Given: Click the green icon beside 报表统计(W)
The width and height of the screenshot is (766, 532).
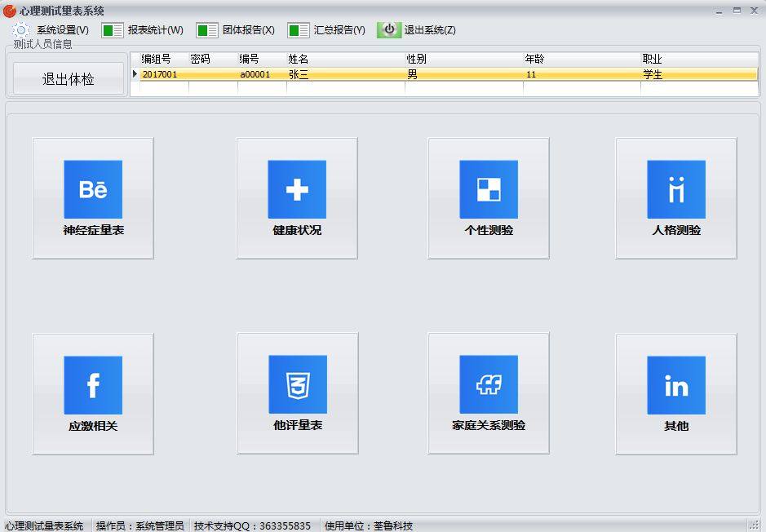Looking at the screenshot, I should (113, 30).
